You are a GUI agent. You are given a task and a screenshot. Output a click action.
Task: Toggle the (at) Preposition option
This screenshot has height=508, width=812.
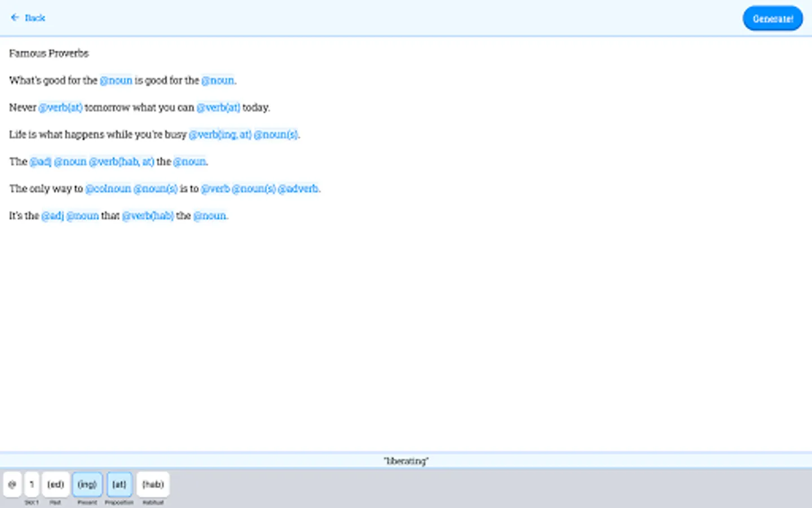point(119,484)
